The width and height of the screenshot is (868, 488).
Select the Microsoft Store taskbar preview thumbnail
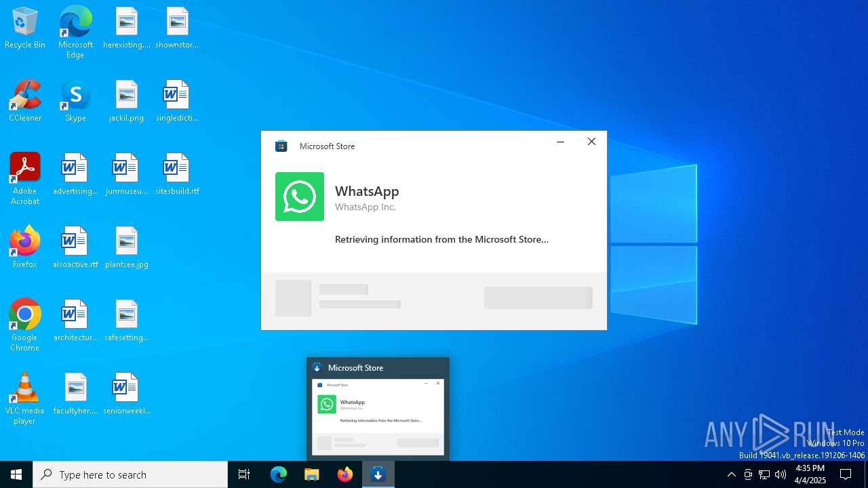[378, 417]
